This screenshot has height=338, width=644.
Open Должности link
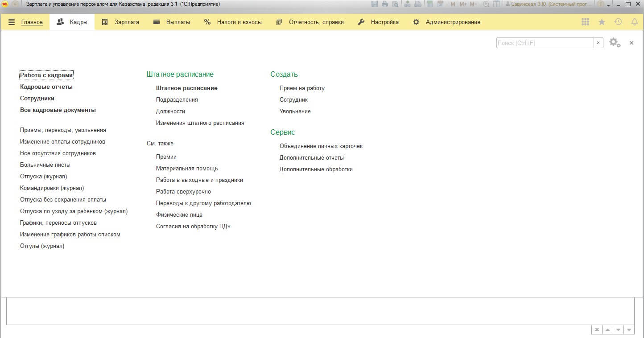170,111
